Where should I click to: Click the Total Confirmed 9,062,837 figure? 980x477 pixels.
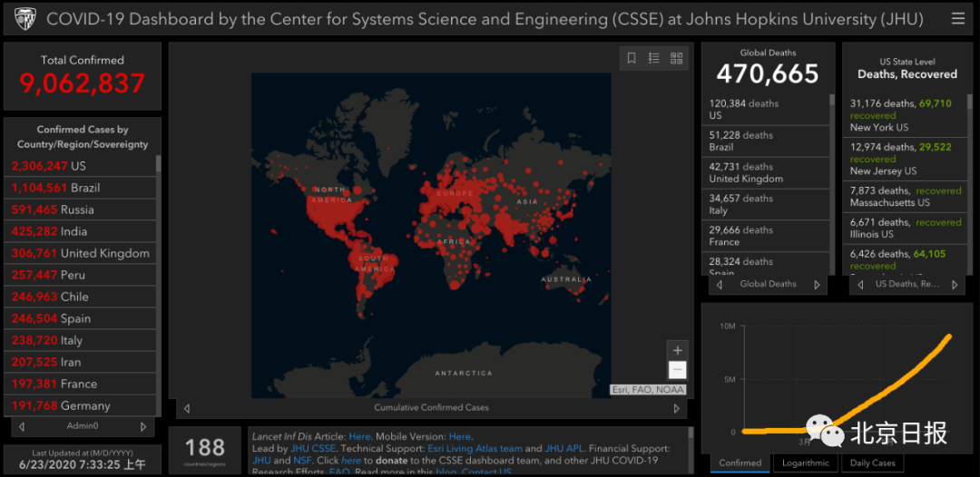pyautogui.click(x=82, y=83)
